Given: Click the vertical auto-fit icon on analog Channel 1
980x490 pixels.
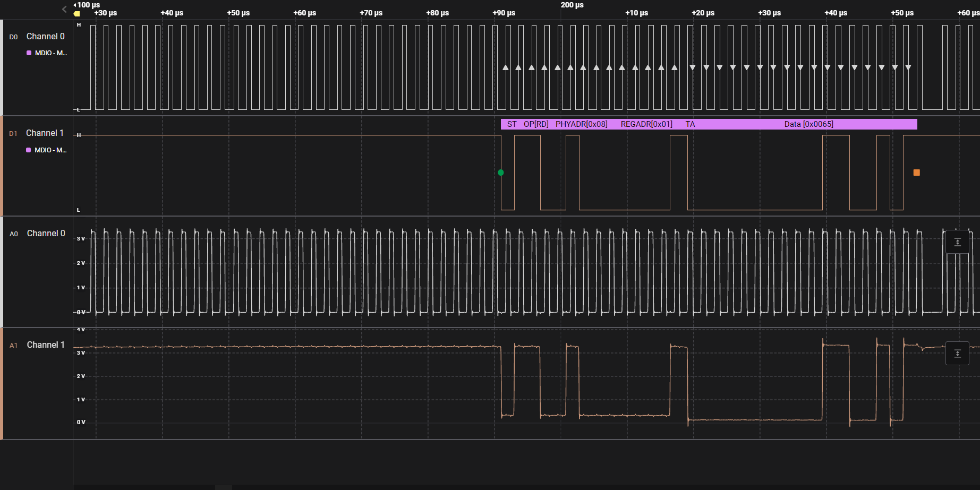Looking at the screenshot, I should pos(957,354).
